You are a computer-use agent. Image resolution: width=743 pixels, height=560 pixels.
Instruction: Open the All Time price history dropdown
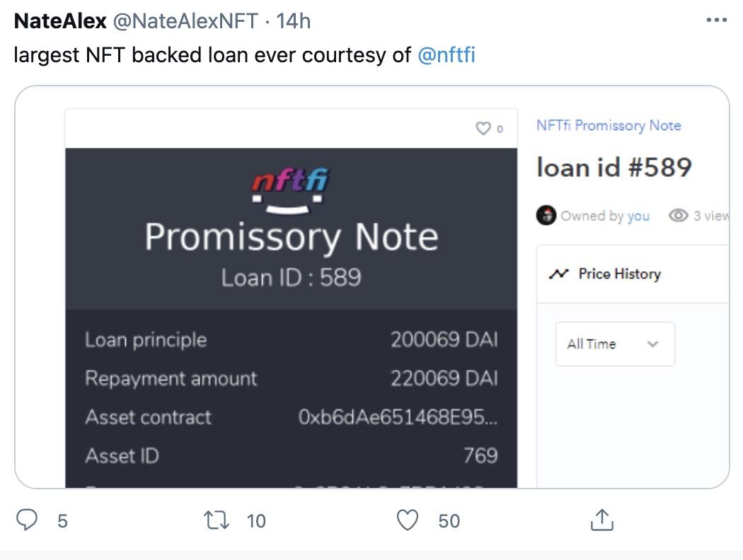pyautogui.click(x=614, y=344)
